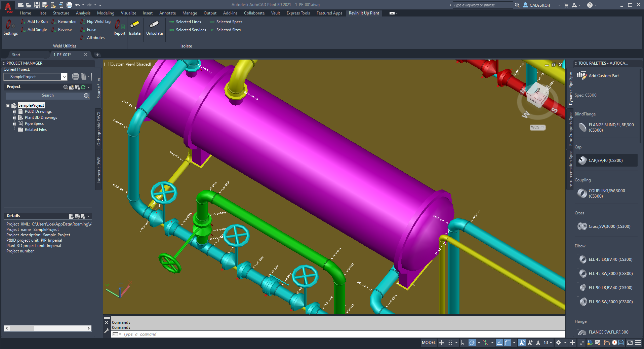644x349 pixels.
Task: Expand the Plant 3D Drawings node
Action: (14, 118)
